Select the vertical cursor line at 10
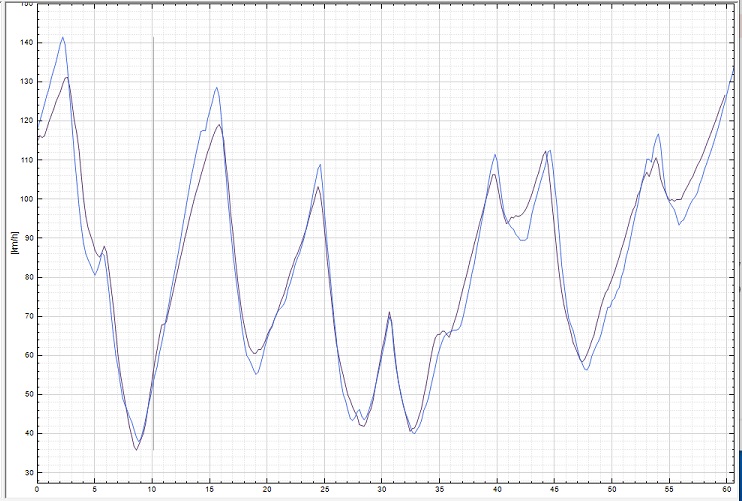 click(x=153, y=243)
